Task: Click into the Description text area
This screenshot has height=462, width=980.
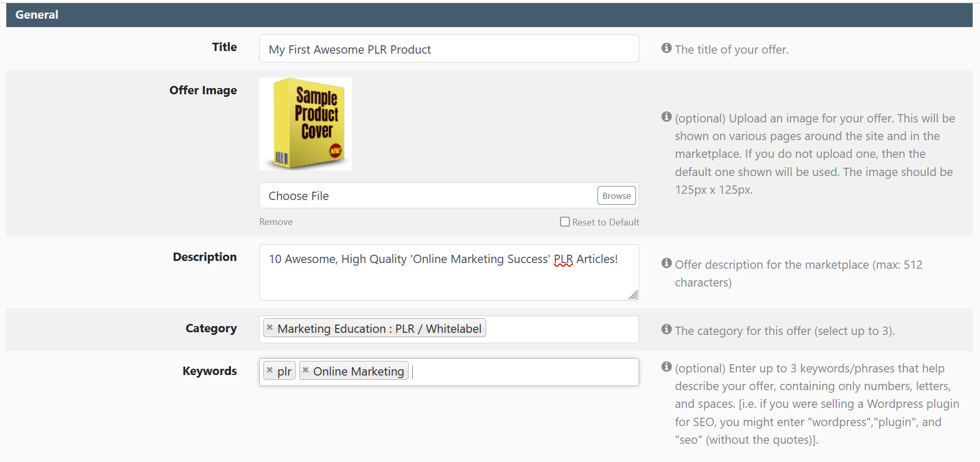Action: [448, 281]
